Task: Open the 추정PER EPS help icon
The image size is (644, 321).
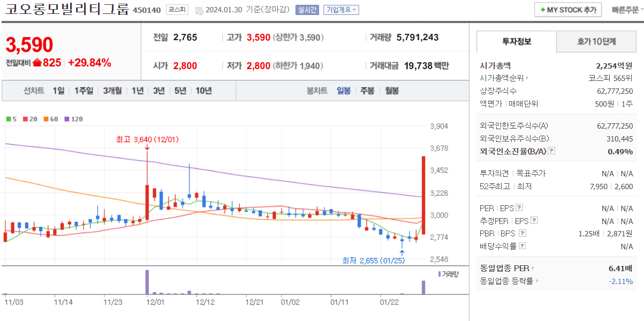Action: tap(534, 220)
